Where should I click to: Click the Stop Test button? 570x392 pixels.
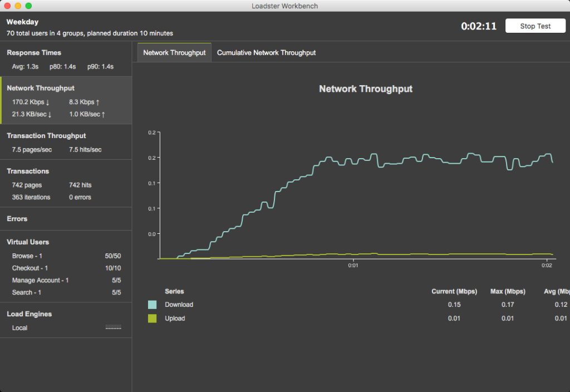534,26
